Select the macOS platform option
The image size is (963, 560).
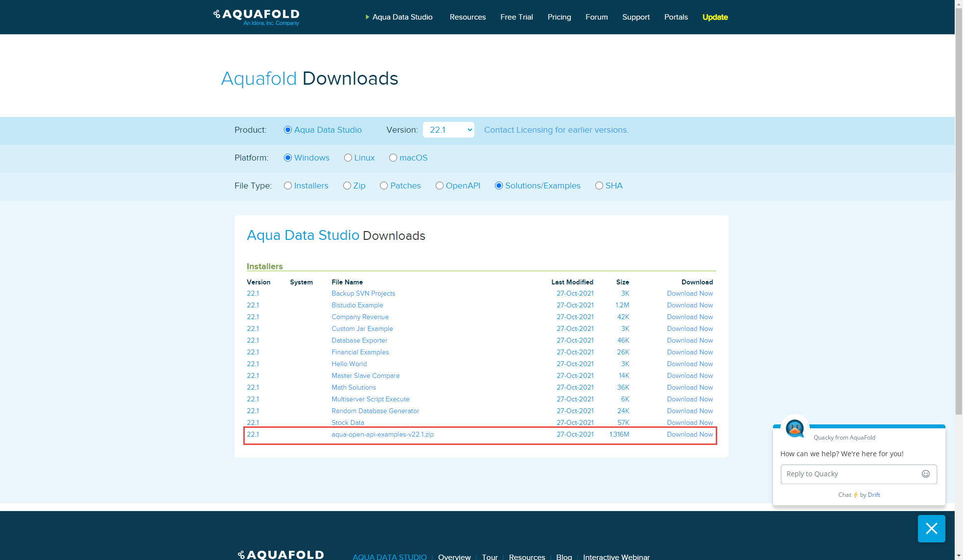click(x=393, y=158)
